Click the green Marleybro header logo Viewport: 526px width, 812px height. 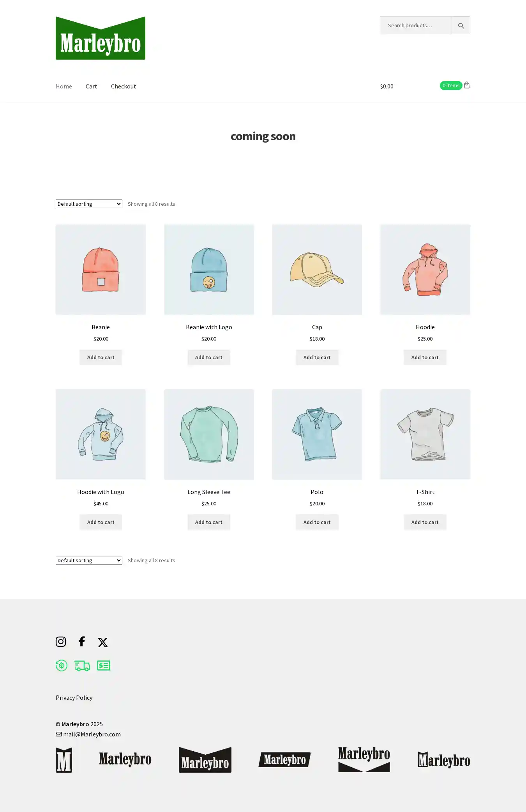[101, 38]
